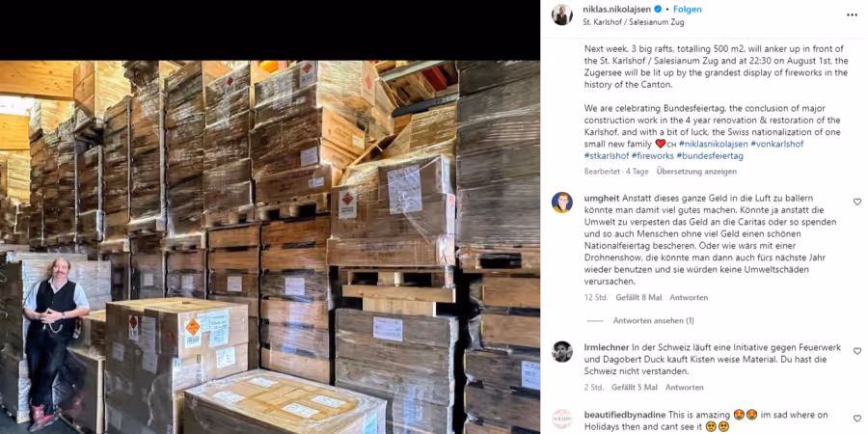Reply to lrmlechner's comment via 'Antworten'

click(684, 388)
